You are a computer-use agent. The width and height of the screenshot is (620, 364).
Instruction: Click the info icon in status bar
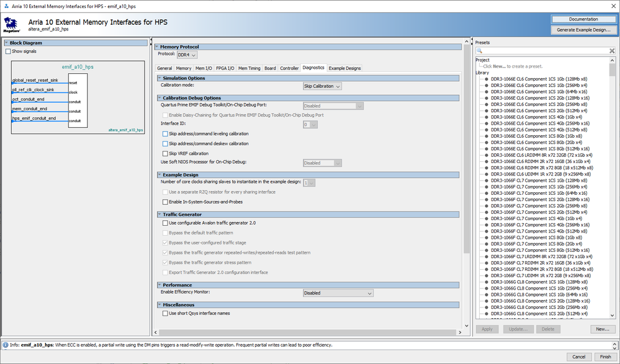(x=6, y=345)
